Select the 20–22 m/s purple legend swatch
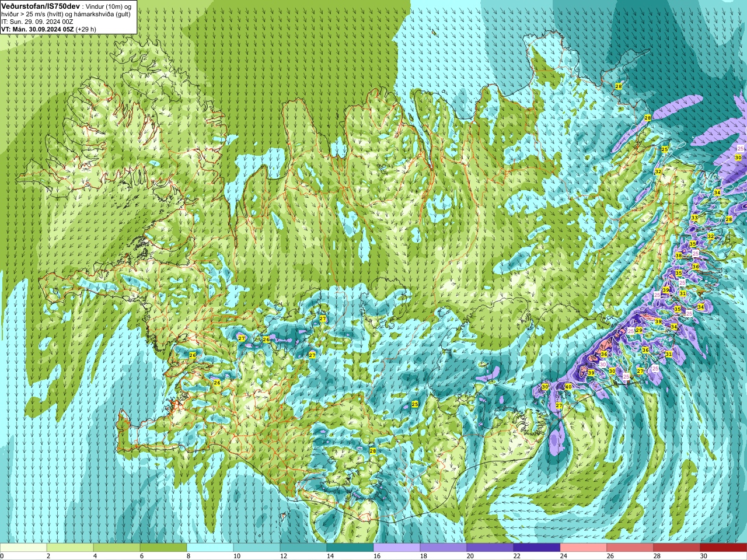747x560 pixels. tap(490, 548)
